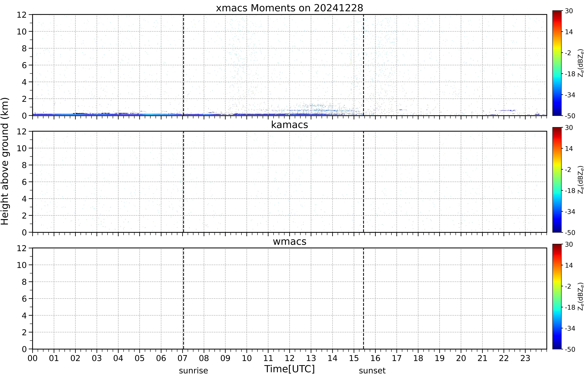The width and height of the screenshot is (588, 379).
Task: Click the time tick label "18"
Action: (x=418, y=358)
